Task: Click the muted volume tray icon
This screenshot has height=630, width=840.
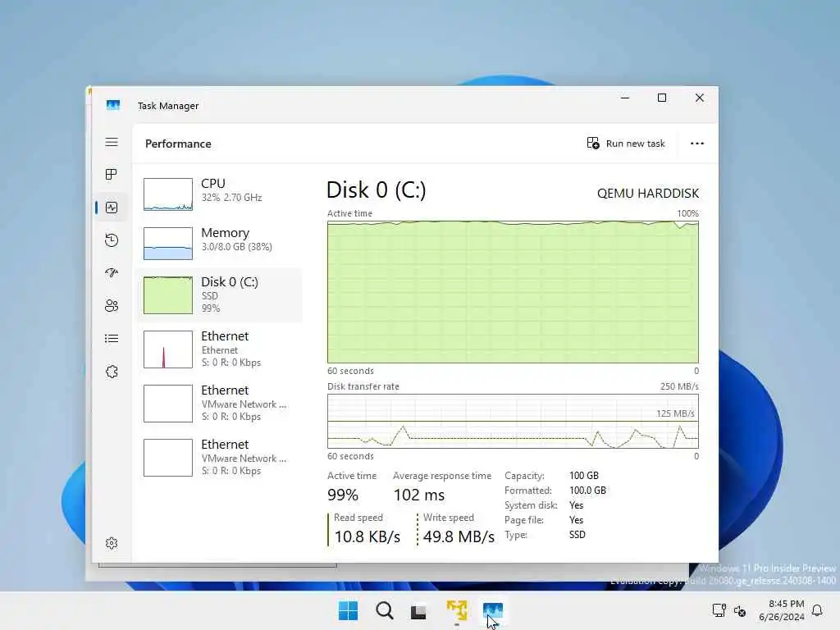Action: pyautogui.click(x=740, y=610)
